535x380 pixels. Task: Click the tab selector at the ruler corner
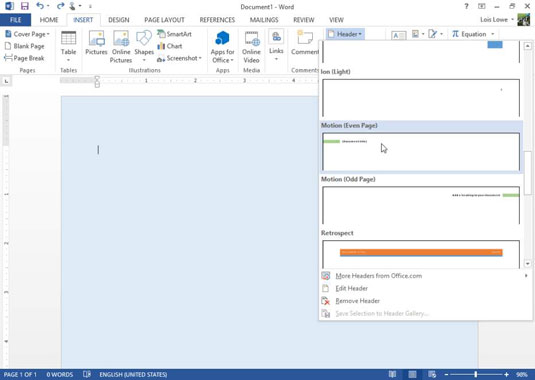pos(6,81)
